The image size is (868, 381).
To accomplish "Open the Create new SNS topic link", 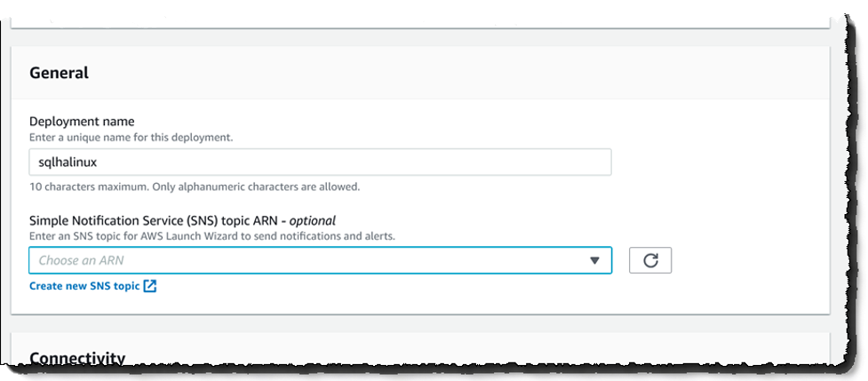I will [84, 286].
